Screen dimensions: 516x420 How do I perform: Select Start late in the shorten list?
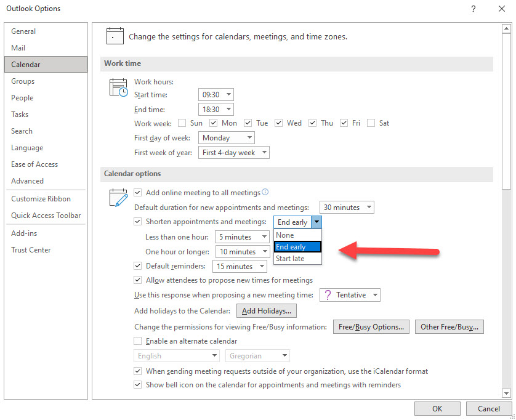tap(297, 259)
